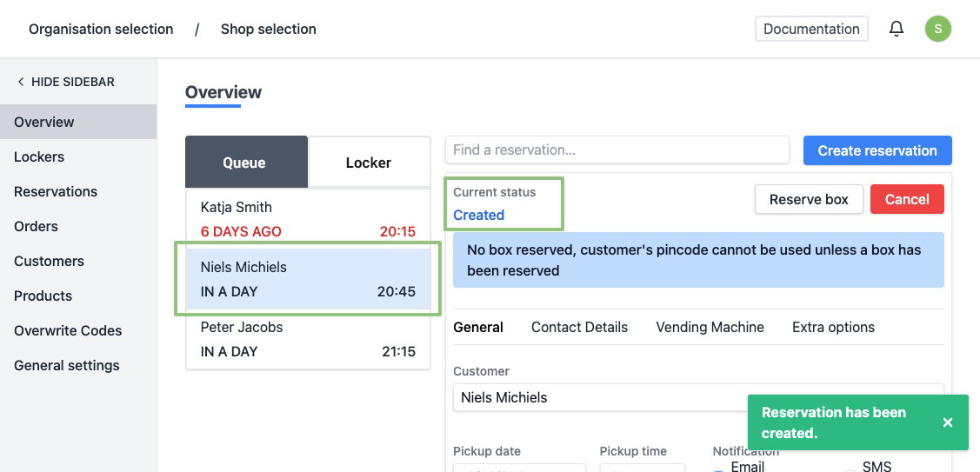The width and height of the screenshot is (980, 472).
Task: Open the Contact Details tab
Action: tap(579, 328)
